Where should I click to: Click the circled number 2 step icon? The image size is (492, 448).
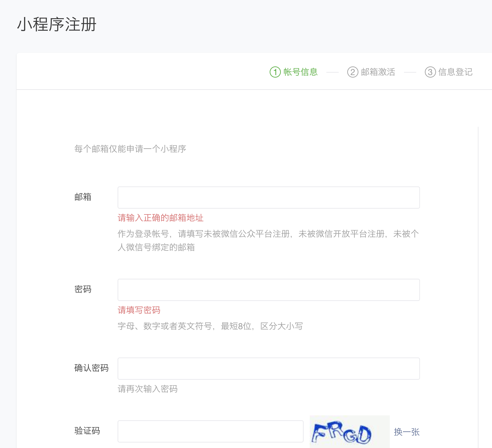(x=353, y=72)
